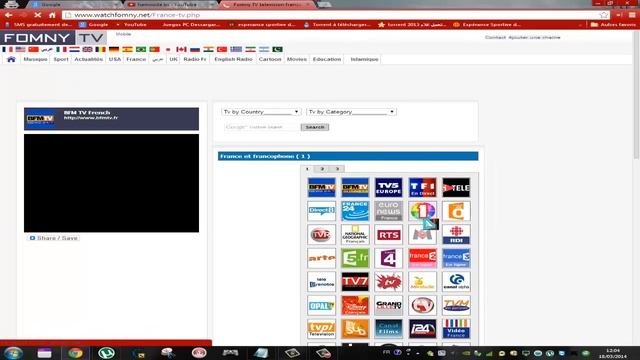
Task: Click the black video player area
Action: (111, 183)
